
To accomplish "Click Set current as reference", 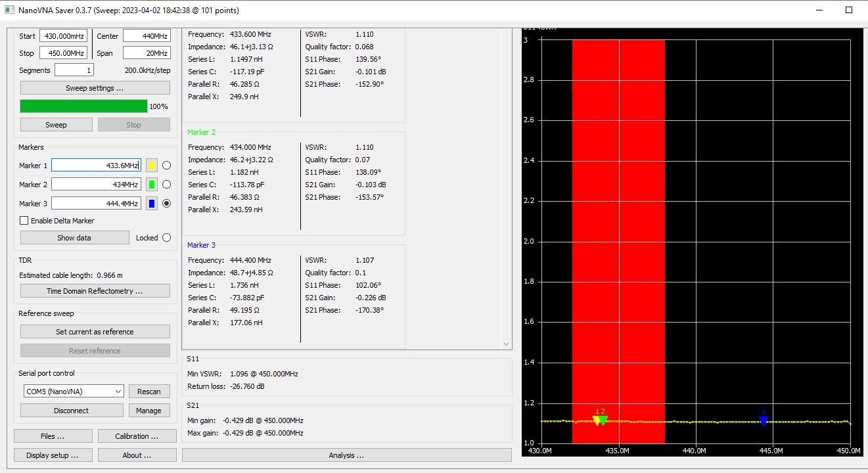I will point(95,332).
